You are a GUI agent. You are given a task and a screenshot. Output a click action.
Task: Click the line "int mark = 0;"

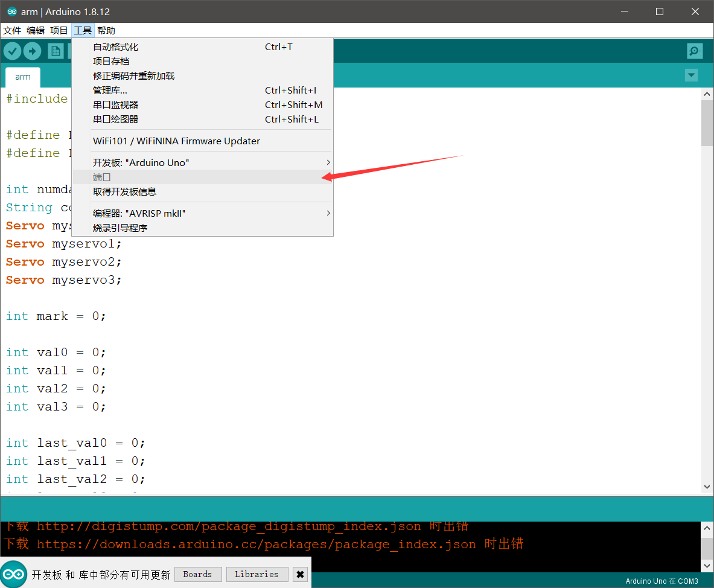pos(56,316)
